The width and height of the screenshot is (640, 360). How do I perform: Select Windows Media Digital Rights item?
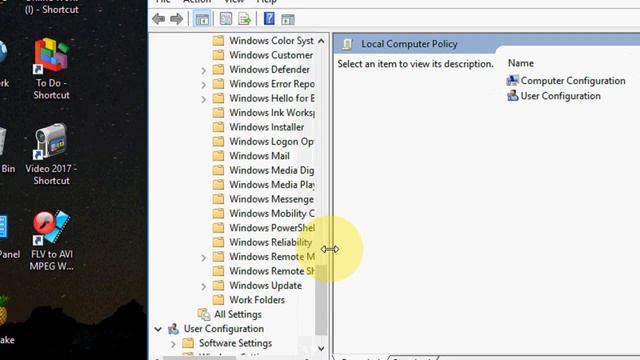click(272, 170)
